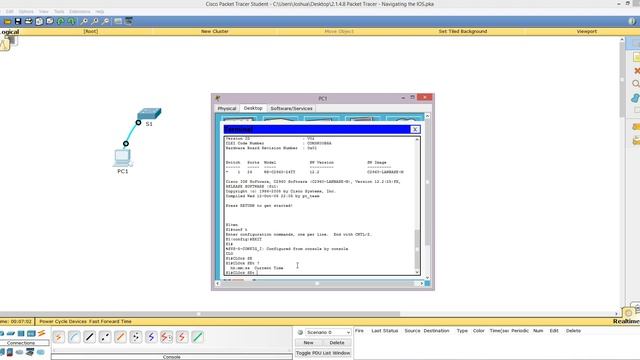Click the [Root] navigation label
The height and width of the screenshot is (360, 640).
[91, 31]
